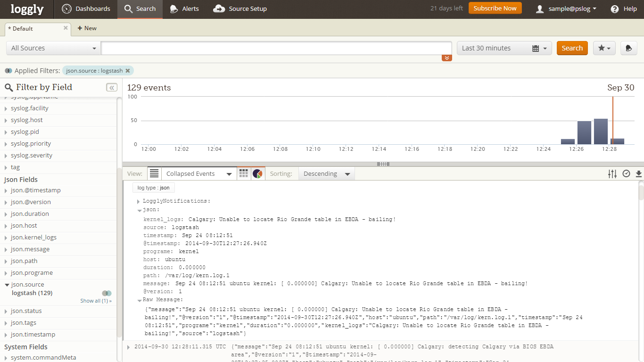Open the pie chart view icon

[257, 173]
